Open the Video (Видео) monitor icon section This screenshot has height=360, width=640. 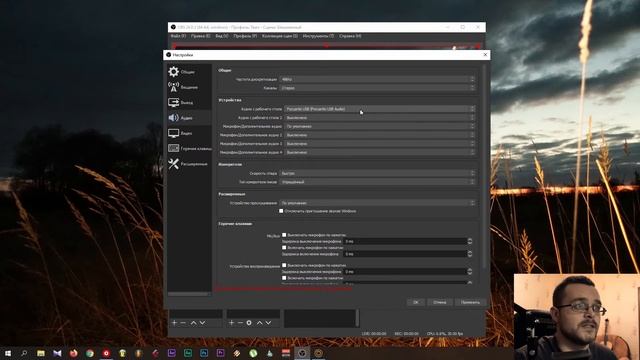point(189,133)
